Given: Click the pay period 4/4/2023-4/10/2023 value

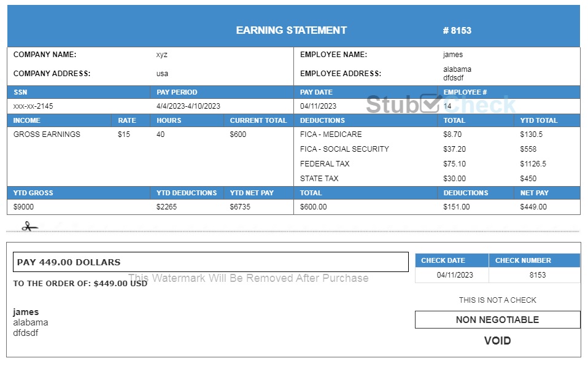Looking at the screenshot, I should [x=188, y=106].
